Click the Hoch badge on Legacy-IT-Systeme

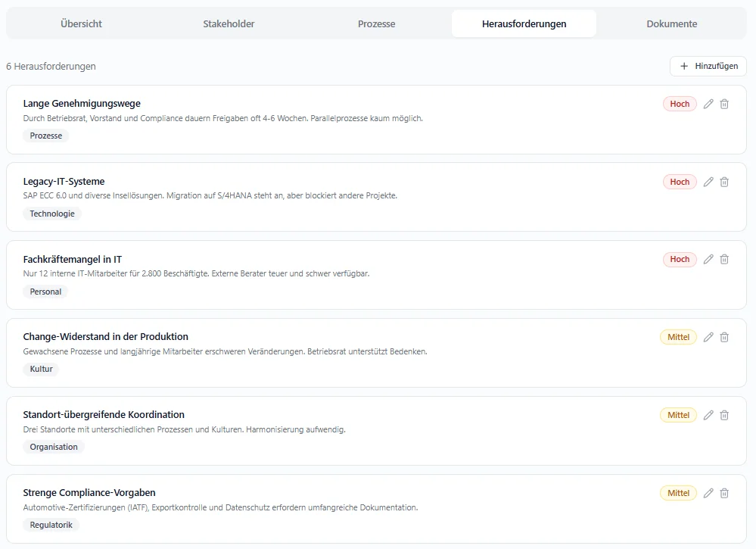pos(680,182)
